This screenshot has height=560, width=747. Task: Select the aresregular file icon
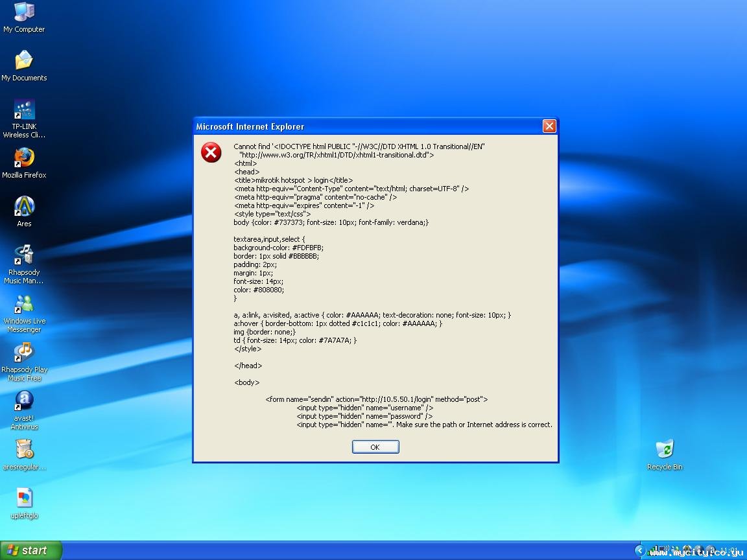[x=24, y=455]
